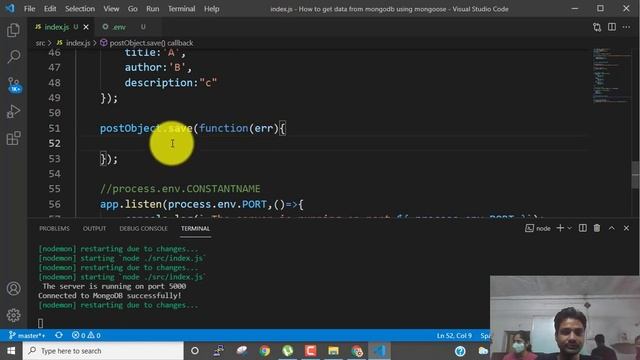Create a new terminal with plus icon
Viewport: 640px width, 360px height.
coord(560,228)
